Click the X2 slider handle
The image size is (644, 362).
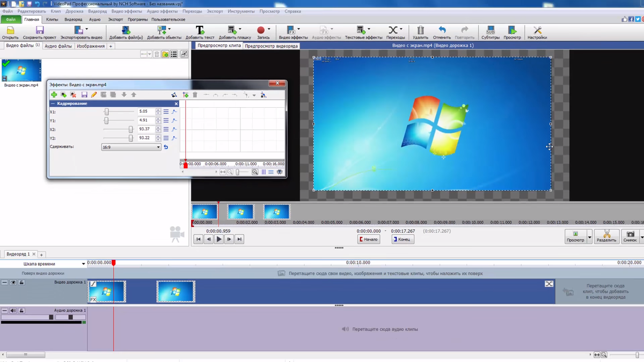pos(130,129)
